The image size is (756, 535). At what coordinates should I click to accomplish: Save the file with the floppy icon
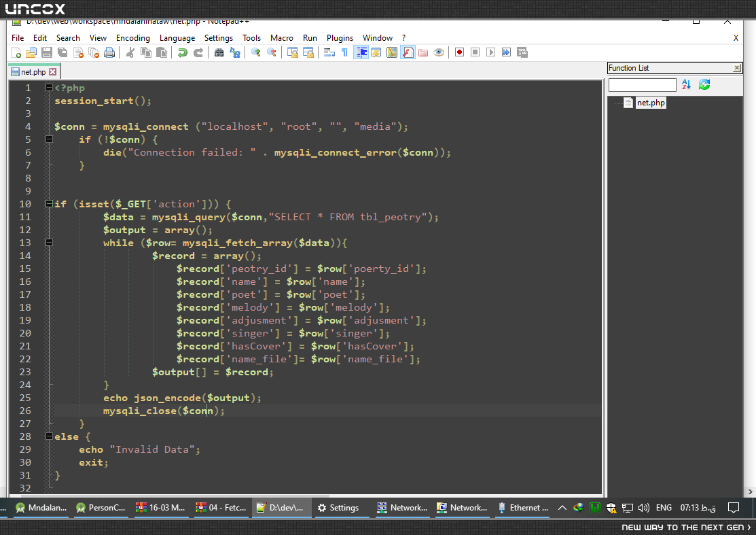(x=47, y=52)
